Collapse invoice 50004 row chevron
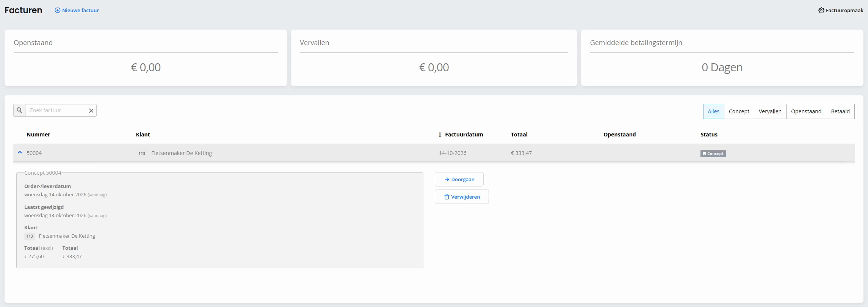The width and height of the screenshot is (868, 307). [20, 152]
